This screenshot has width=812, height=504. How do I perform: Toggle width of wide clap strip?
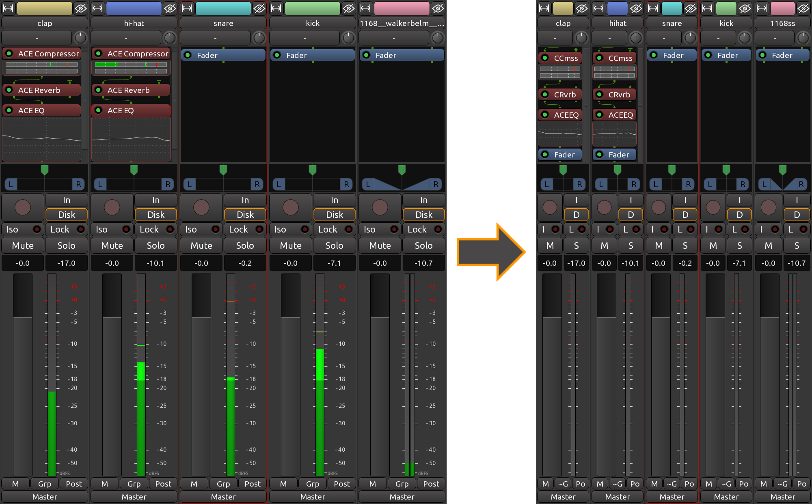9,8
